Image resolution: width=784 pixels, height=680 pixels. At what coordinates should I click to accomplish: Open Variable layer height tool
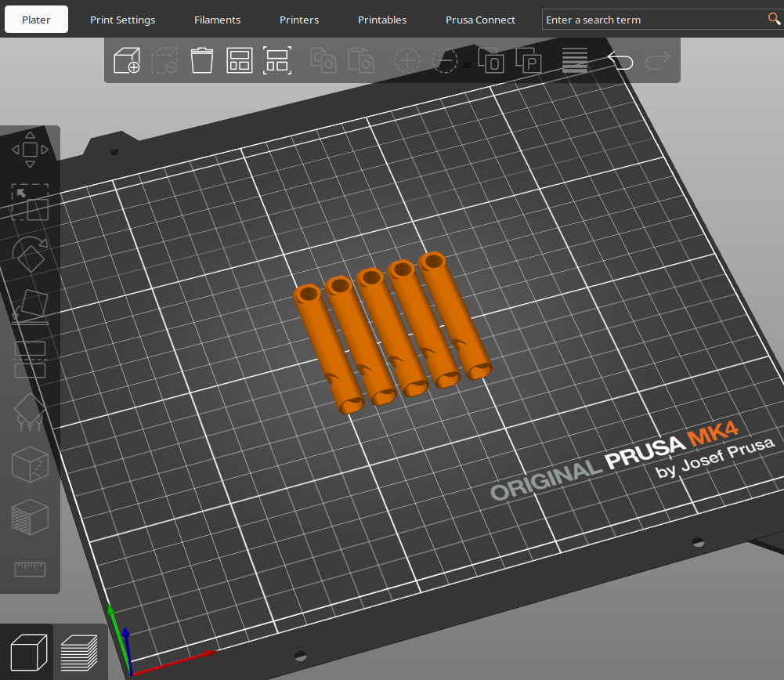tap(574, 61)
